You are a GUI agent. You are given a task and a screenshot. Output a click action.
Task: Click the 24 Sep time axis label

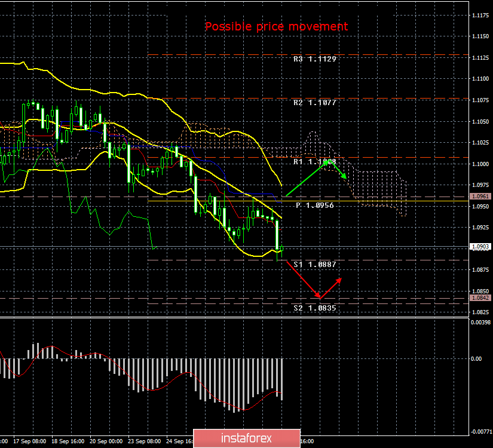(179, 441)
